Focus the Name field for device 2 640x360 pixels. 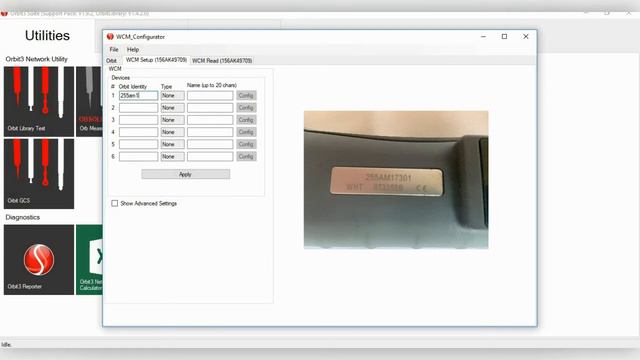pos(210,108)
